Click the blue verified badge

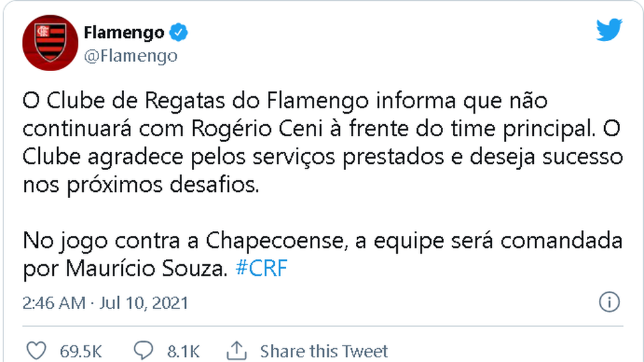tap(179, 33)
